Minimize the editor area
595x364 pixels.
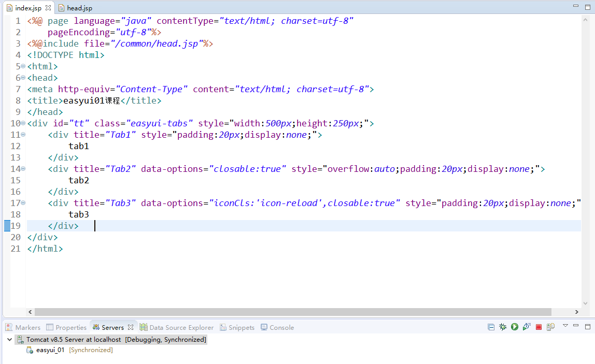coord(576,6)
